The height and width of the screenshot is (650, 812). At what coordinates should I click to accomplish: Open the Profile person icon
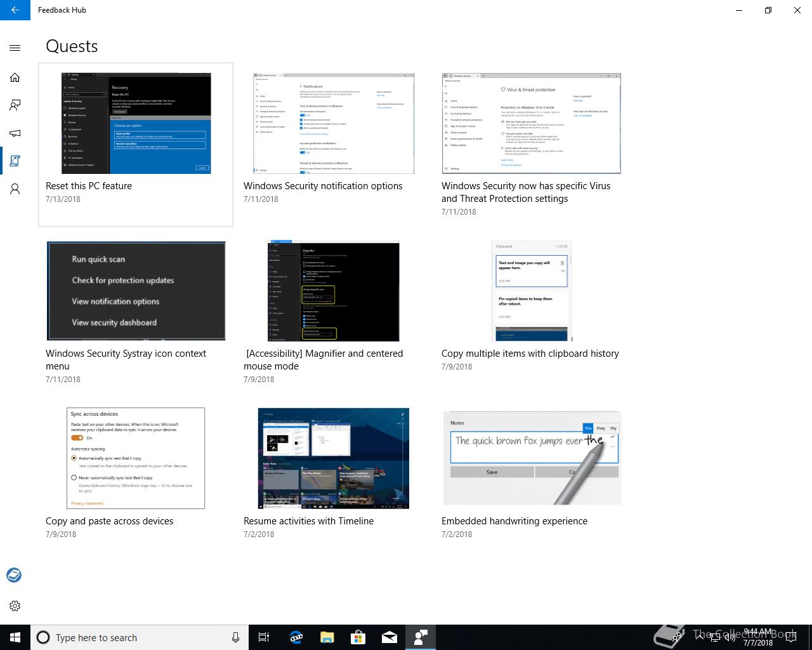point(15,189)
